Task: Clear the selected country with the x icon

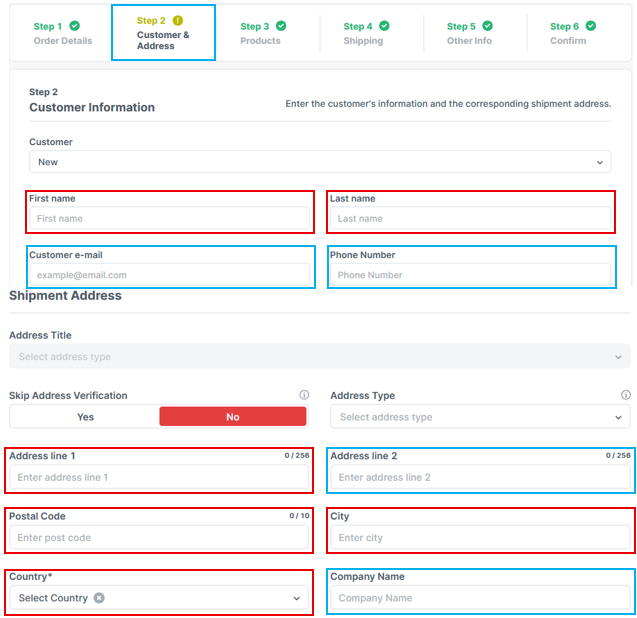Action: [x=99, y=598]
